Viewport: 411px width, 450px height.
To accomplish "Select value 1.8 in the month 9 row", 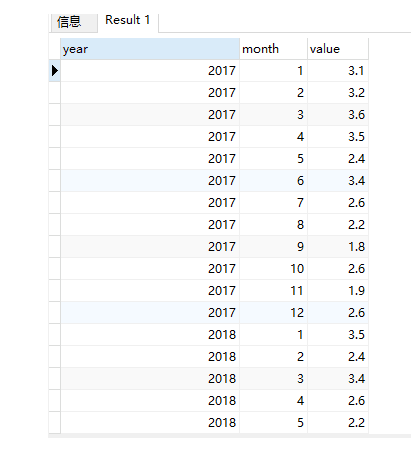I will [x=338, y=247].
